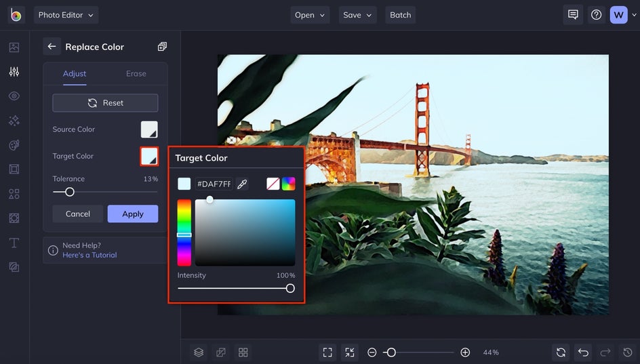
Task: Click the vertical hue spectrum bar
Action: coord(184,232)
